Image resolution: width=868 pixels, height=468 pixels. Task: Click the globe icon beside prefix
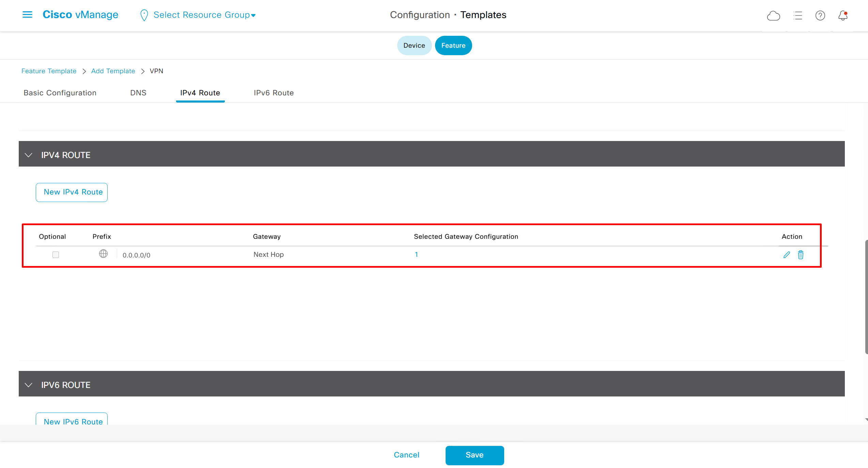tap(103, 254)
